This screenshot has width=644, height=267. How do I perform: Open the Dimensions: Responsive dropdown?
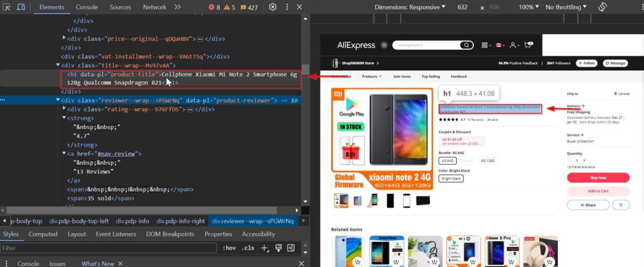411,7
